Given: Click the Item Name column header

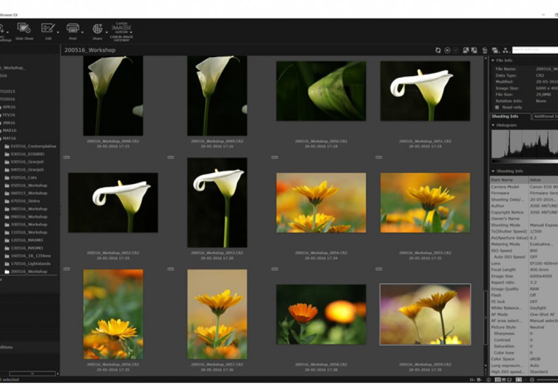Looking at the screenshot, I should pyautogui.click(x=510, y=180).
